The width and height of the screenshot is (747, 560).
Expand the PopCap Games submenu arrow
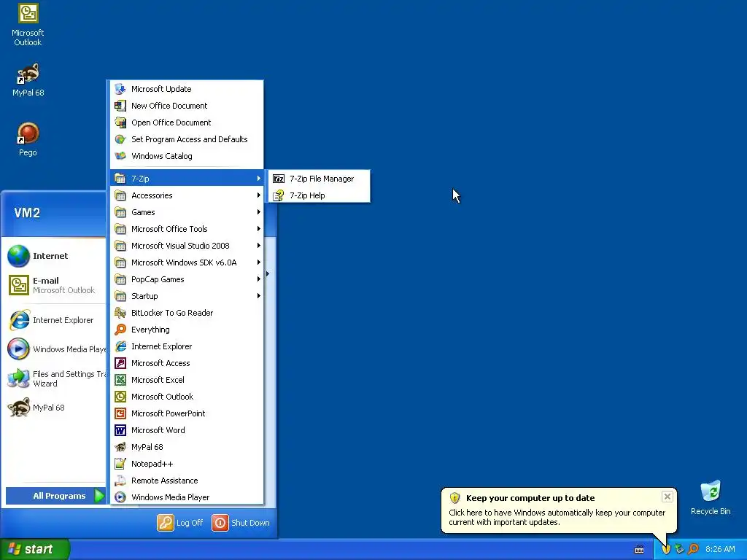point(259,279)
